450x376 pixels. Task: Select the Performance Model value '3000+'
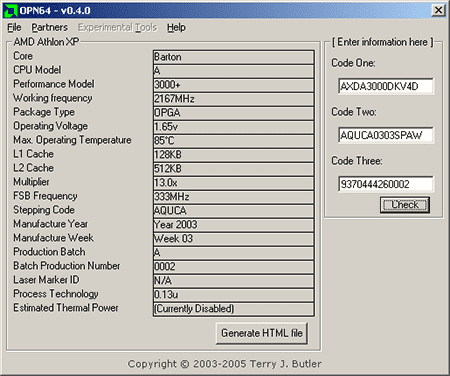(x=234, y=85)
